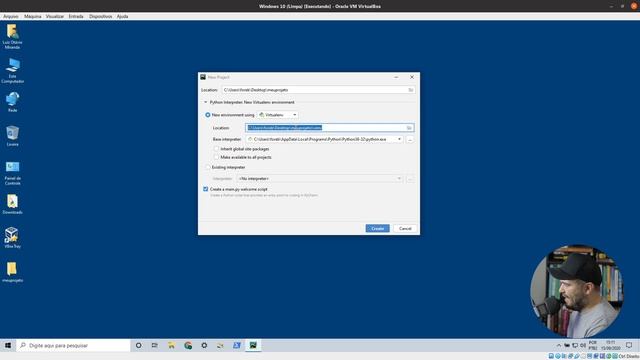Open the No interpreter dropdown
Image resolution: width=640 pixels, height=360 pixels.
point(320,179)
